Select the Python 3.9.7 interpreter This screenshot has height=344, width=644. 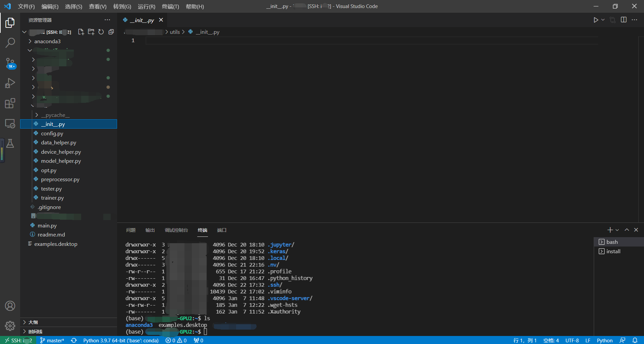[x=121, y=340]
